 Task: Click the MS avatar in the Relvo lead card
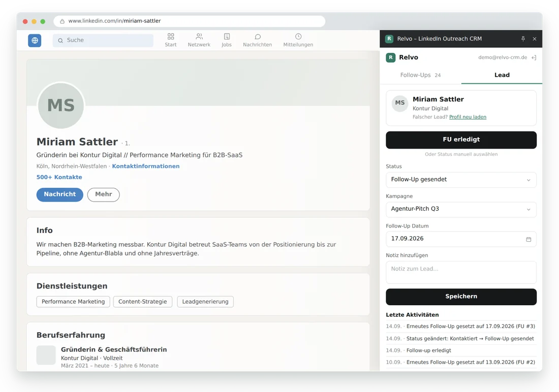coord(399,103)
